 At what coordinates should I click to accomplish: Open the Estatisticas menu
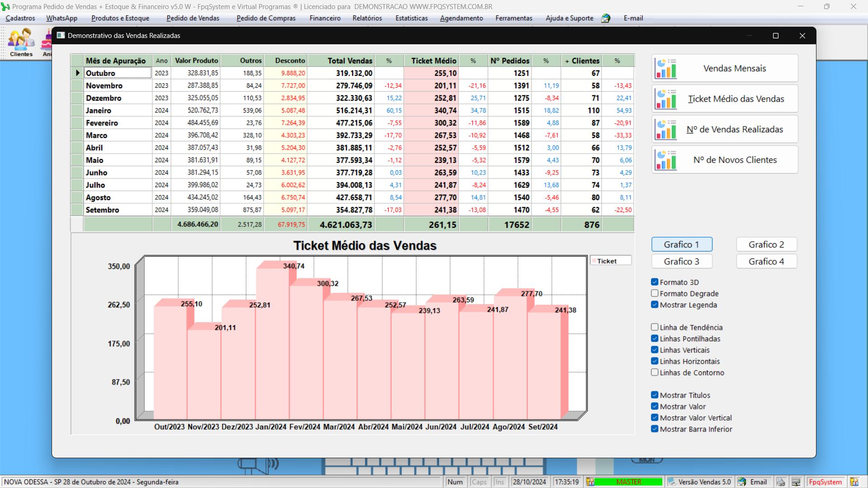[411, 19]
